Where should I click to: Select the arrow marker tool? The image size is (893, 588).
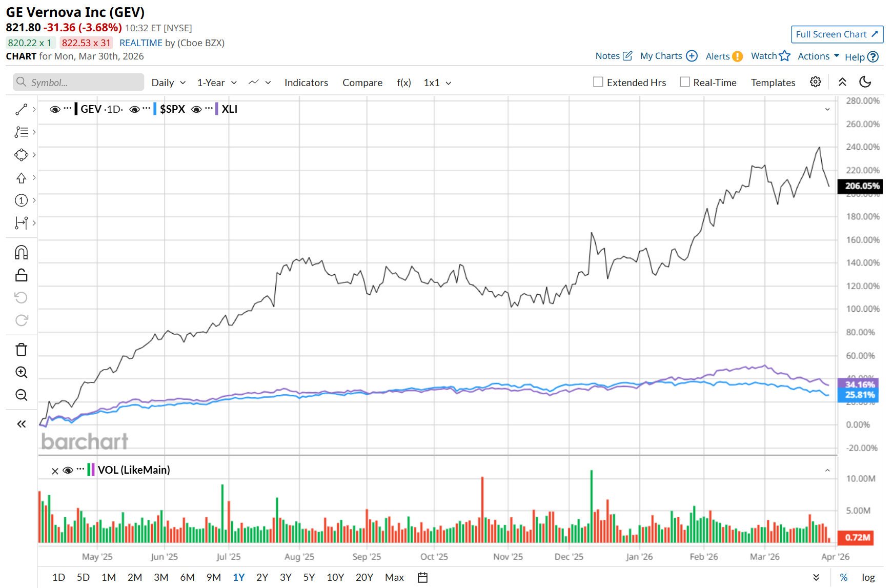pyautogui.click(x=21, y=178)
